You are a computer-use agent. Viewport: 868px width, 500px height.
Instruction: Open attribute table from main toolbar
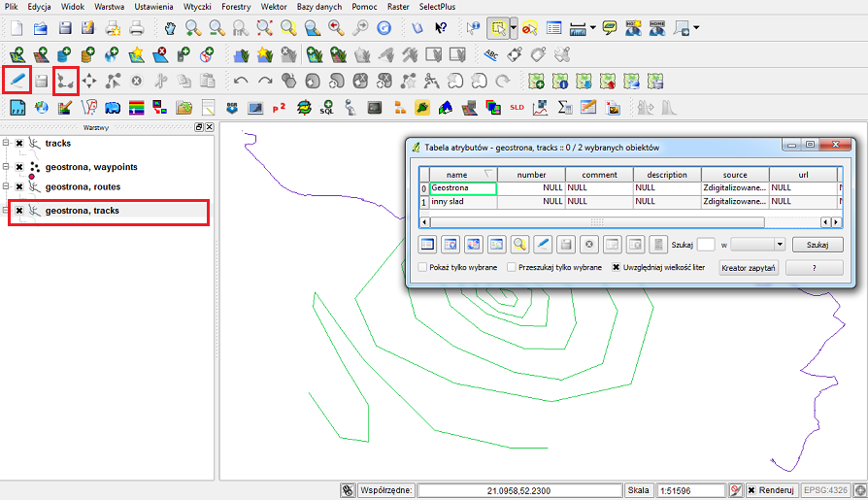click(x=553, y=28)
